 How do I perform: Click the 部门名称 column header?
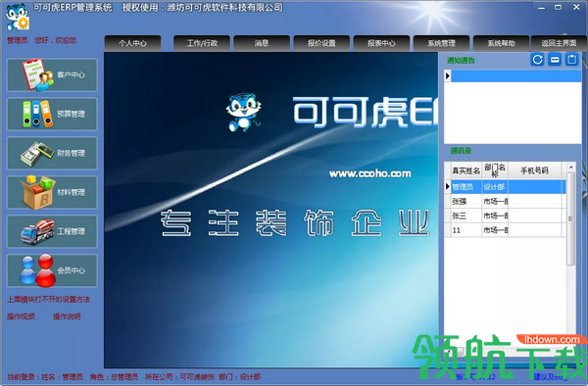click(495, 170)
